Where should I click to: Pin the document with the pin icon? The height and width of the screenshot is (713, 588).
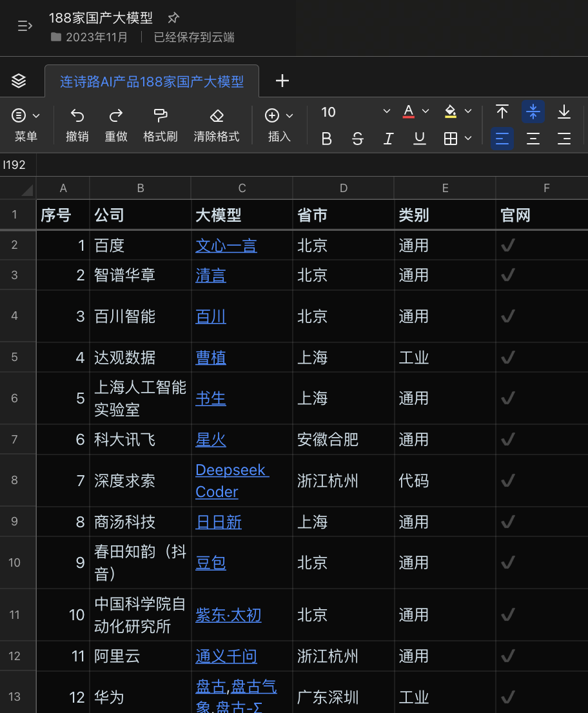point(173,18)
